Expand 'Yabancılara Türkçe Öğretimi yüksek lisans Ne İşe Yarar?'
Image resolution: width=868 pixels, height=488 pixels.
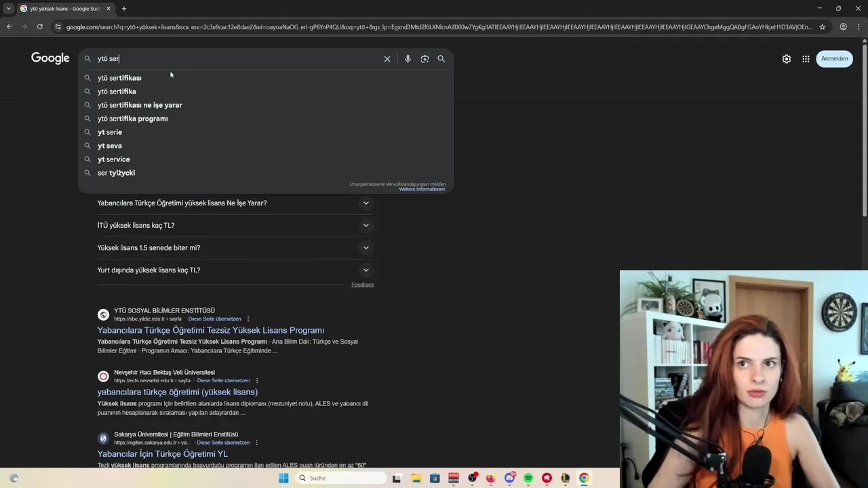235,203
